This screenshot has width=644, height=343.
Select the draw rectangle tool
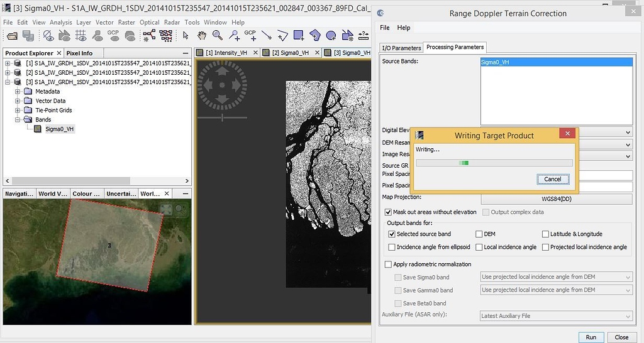(x=299, y=36)
